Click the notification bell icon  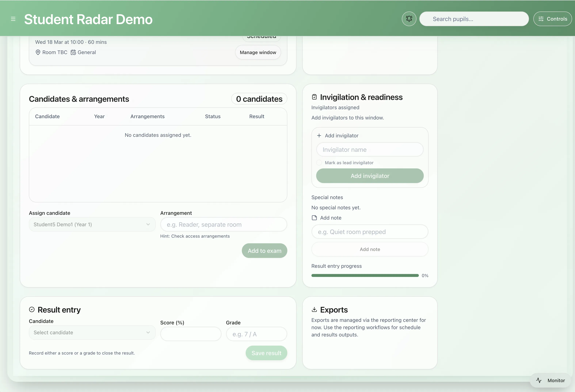point(409,19)
